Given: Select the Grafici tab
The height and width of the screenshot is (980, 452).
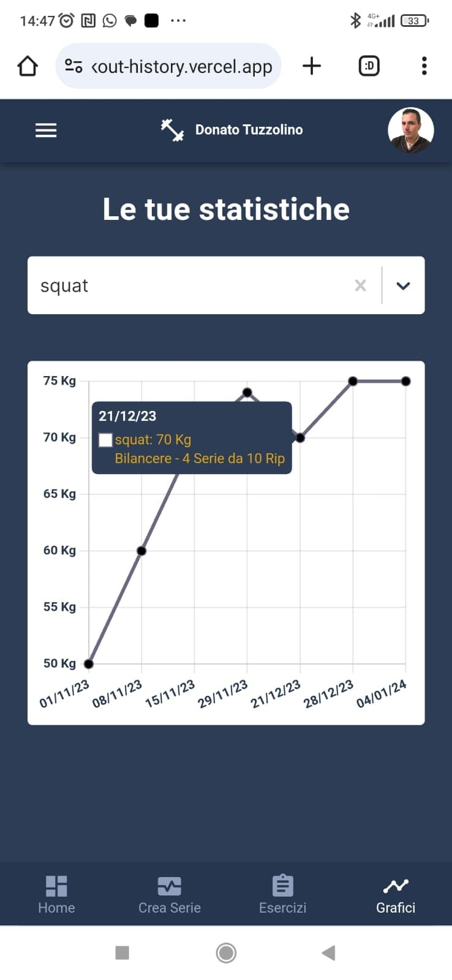Looking at the screenshot, I should [396, 894].
